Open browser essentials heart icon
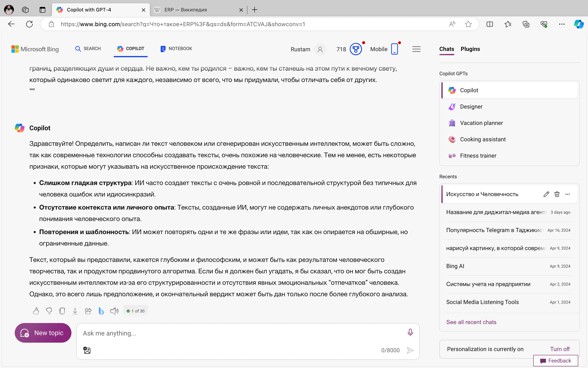Screen dimensions: 588x368 [x=544, y=24]
